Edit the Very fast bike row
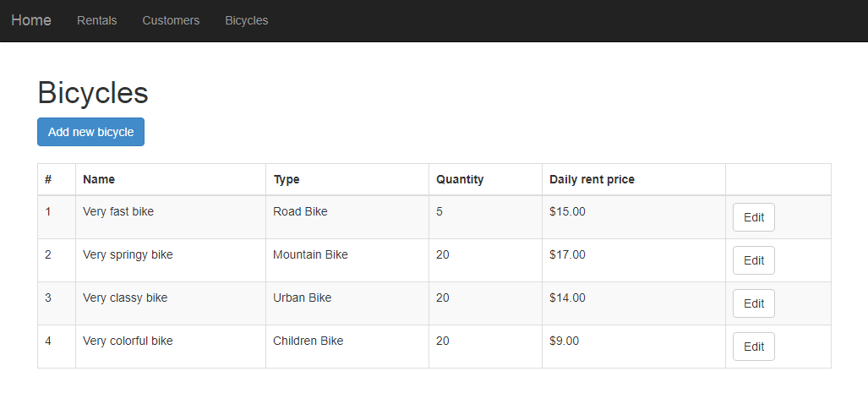This screenshot has width=868, height=415. click(753, 217)
